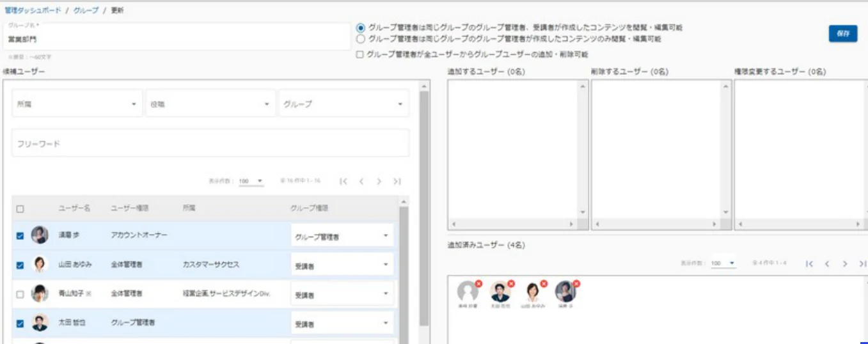The height and width of the screenshot is (344, 868).
Task: Open the 所属 filter dropdown
Action: 77,104
